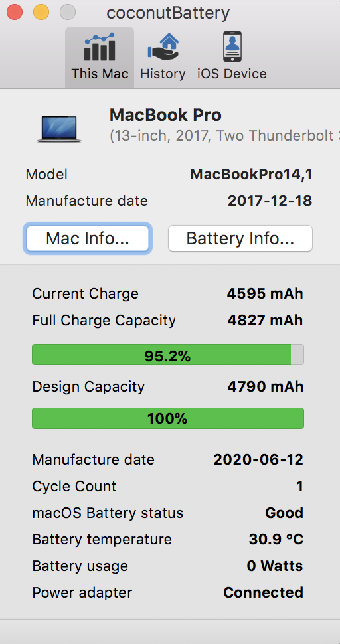340x644 pixels.
Task: Minimize the window with yellow button
Action: pos(41,13)
